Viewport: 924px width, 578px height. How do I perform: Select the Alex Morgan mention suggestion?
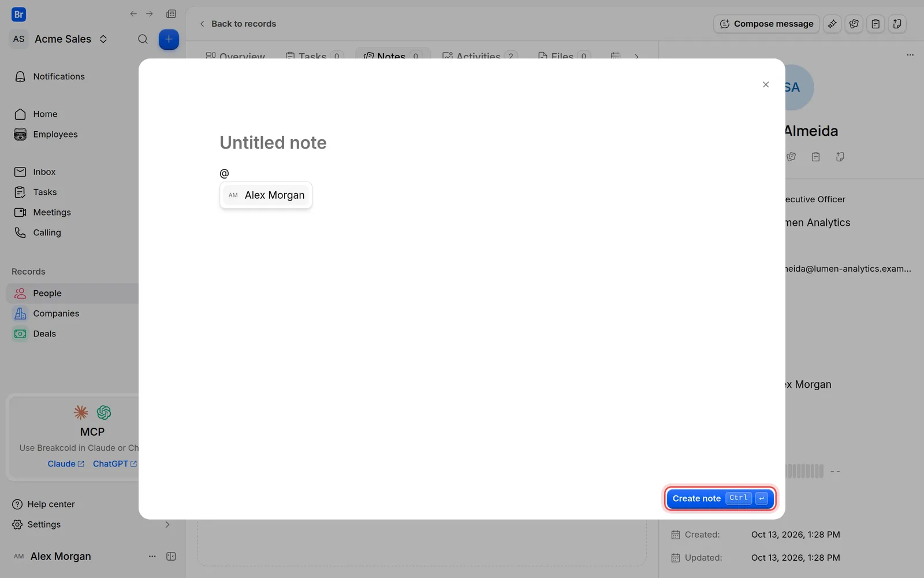[266, 195]
